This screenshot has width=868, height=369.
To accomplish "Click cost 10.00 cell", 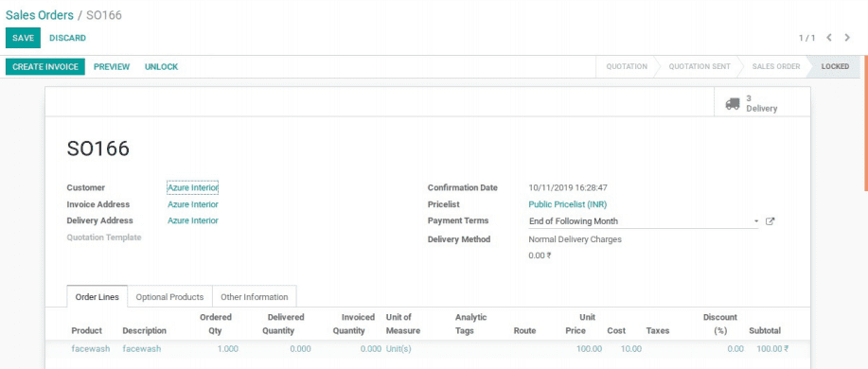I will click(x=631, y=349).
